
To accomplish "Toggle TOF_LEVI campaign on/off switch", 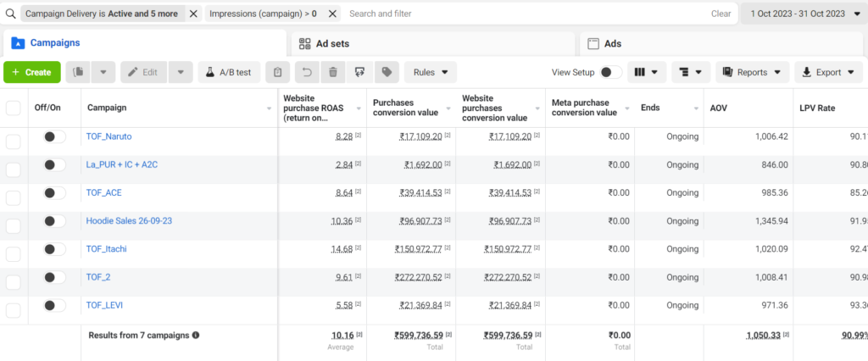I will coord(54,305).
